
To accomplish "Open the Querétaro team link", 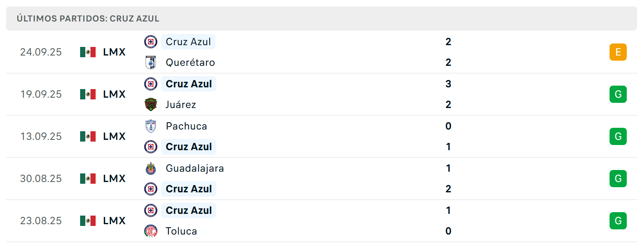I will [x=190, y=62].
